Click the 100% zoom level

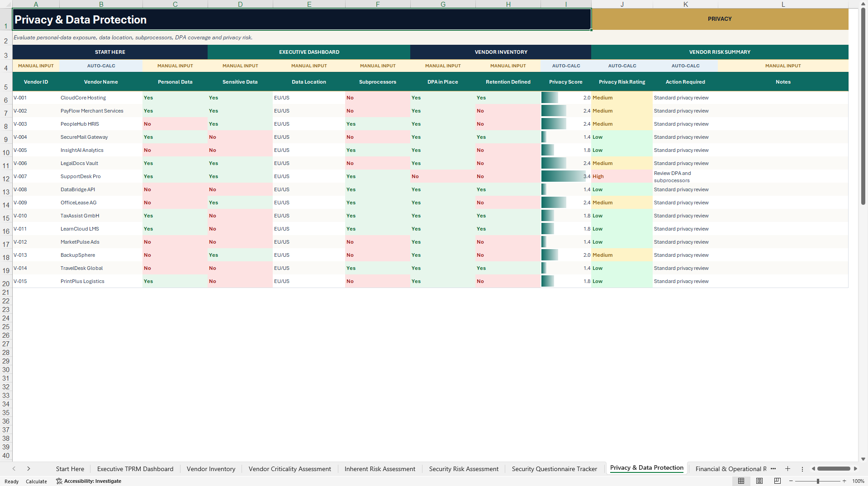(858, 481)
